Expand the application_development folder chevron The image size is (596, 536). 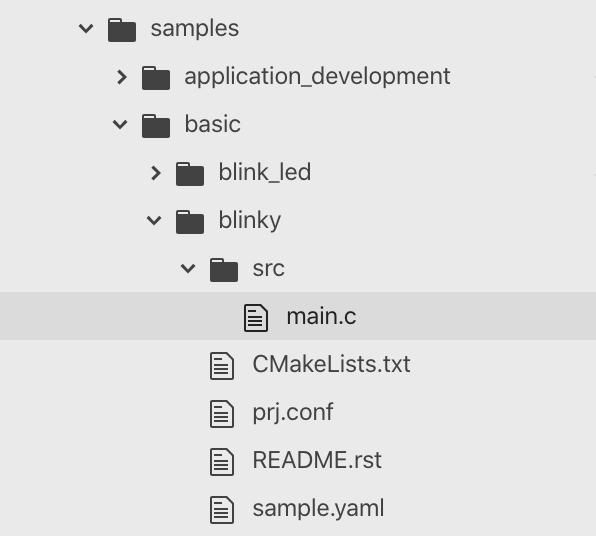pyautogui.click(x=122, y=77)
